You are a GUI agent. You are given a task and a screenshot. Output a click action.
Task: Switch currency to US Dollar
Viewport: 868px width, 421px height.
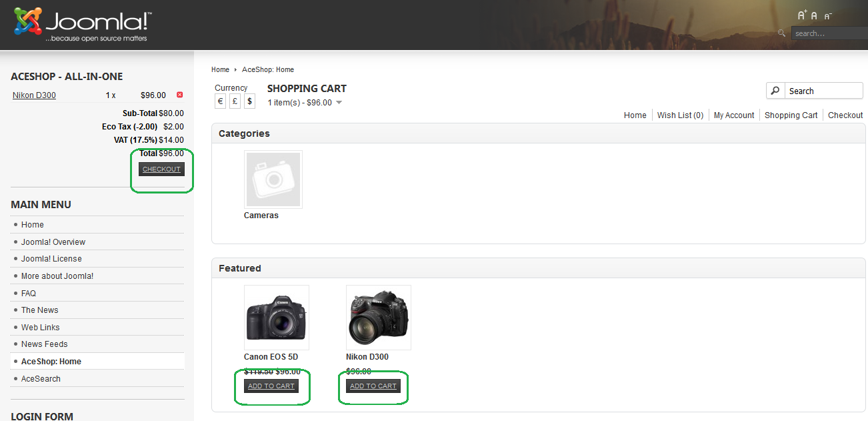[x=249, y=101]
